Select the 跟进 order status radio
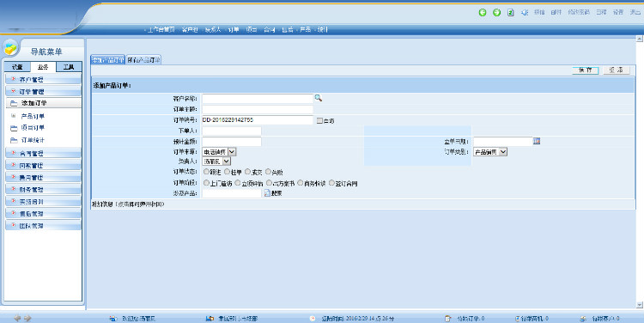Screen dimensions: 644x323 pyautogui.click(x=206, y=171)
